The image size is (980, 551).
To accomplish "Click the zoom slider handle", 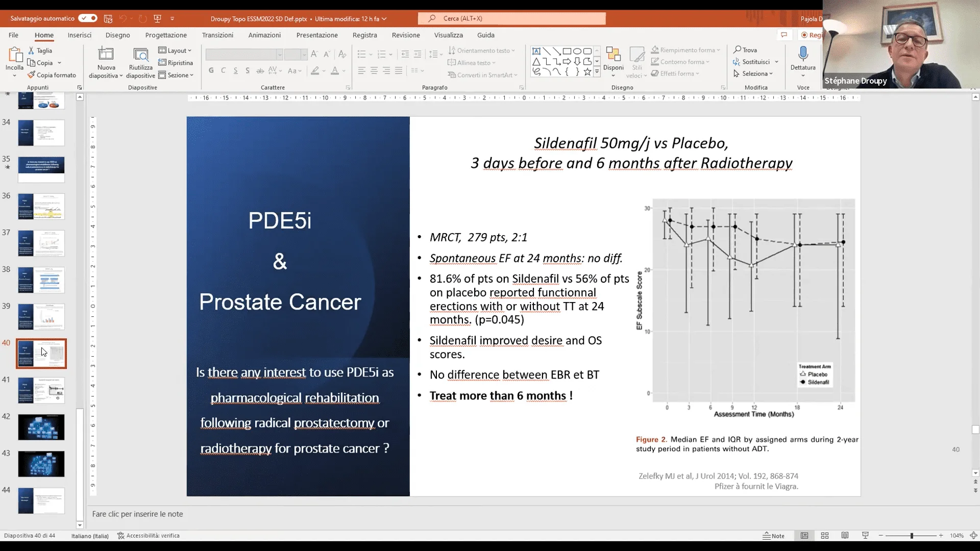I will 912,536.
